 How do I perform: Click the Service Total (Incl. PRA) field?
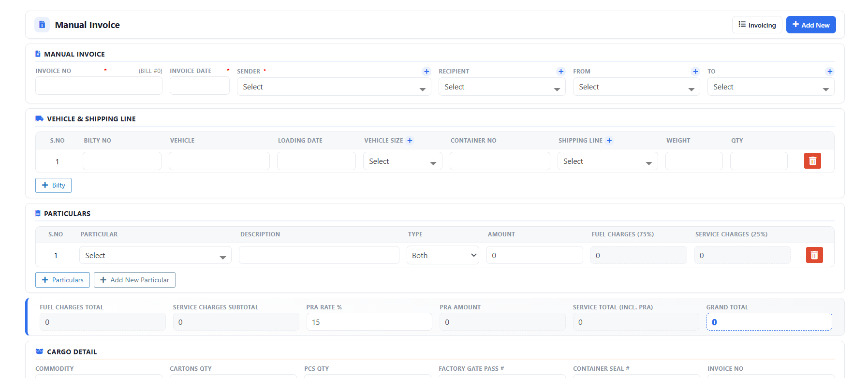click(636, 322)
